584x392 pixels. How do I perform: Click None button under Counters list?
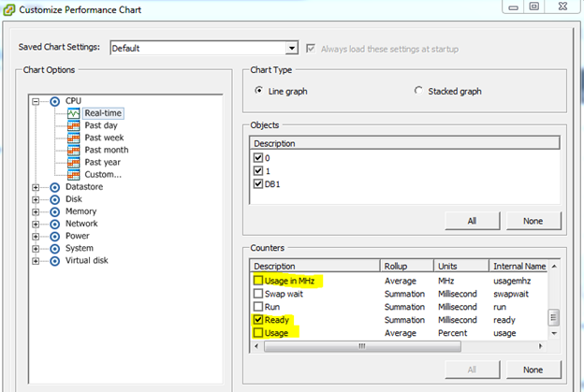coord(533,370)
